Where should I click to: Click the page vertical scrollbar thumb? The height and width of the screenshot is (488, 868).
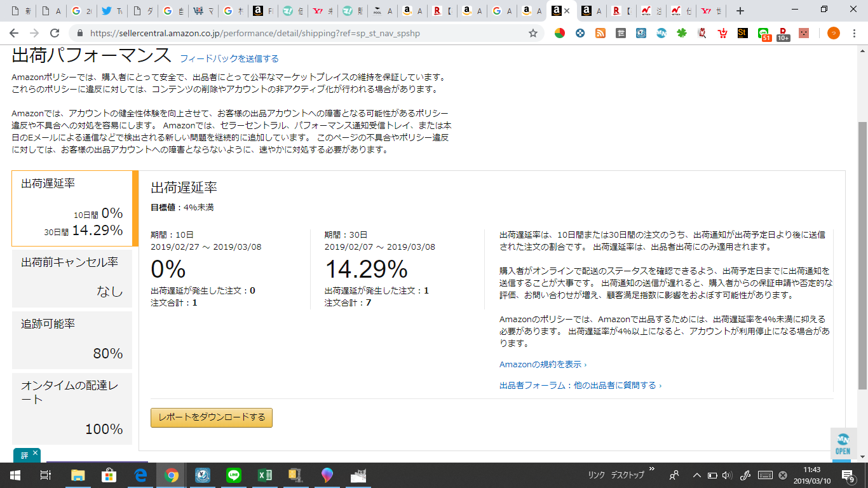coord(862,254)
